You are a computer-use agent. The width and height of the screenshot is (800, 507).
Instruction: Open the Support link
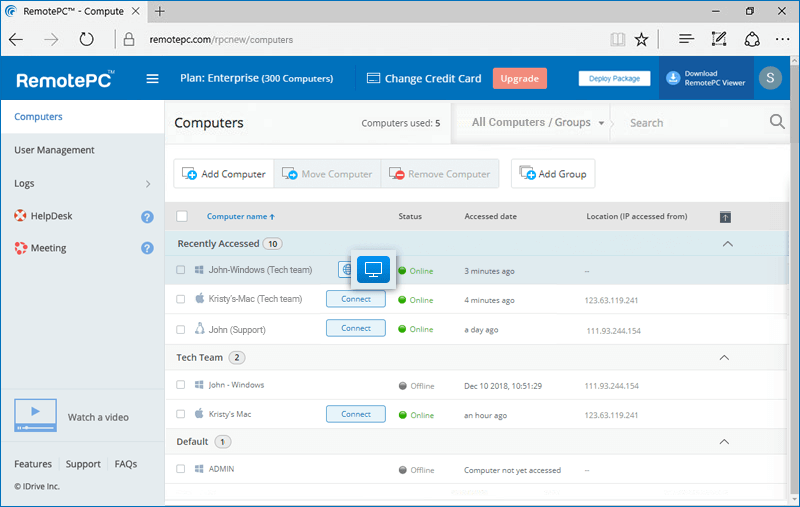pos(83,464)
